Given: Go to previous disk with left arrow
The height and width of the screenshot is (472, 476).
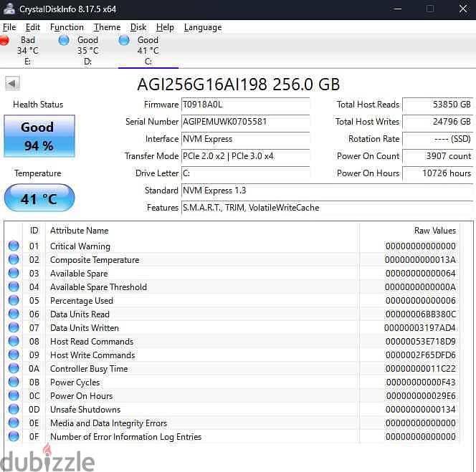Looking at the screenshot, I should [x=12, y=83].
